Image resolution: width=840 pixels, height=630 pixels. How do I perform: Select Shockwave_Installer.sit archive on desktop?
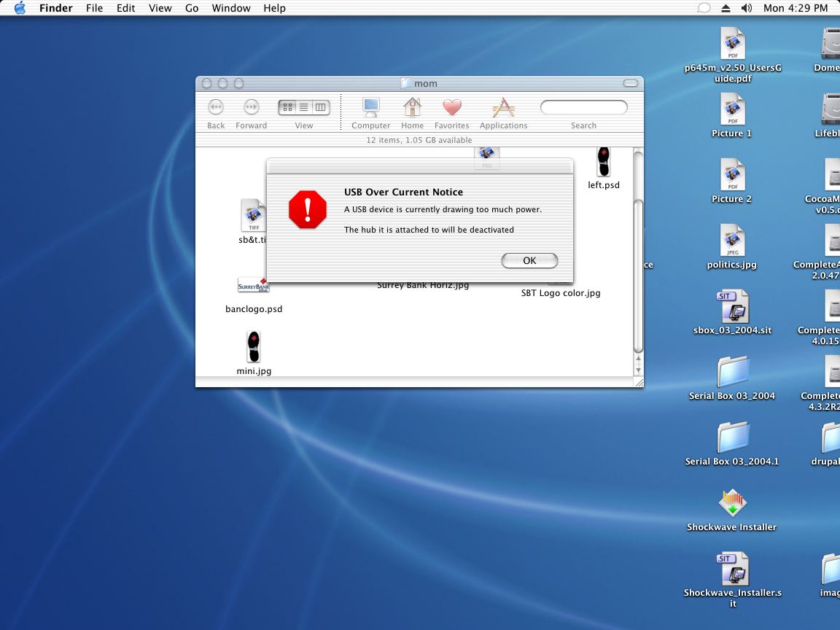coord(732,580)
